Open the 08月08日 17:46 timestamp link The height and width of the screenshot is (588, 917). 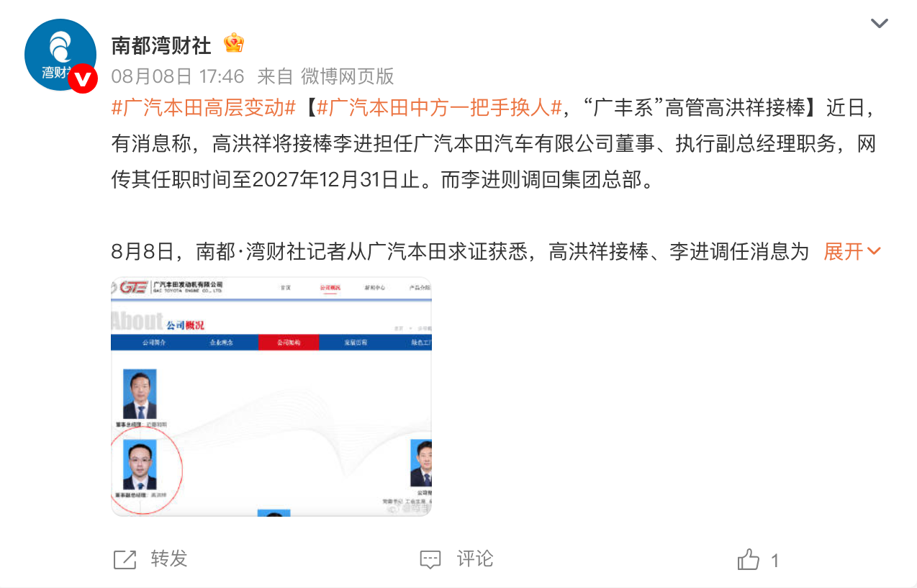coord(178,76)
